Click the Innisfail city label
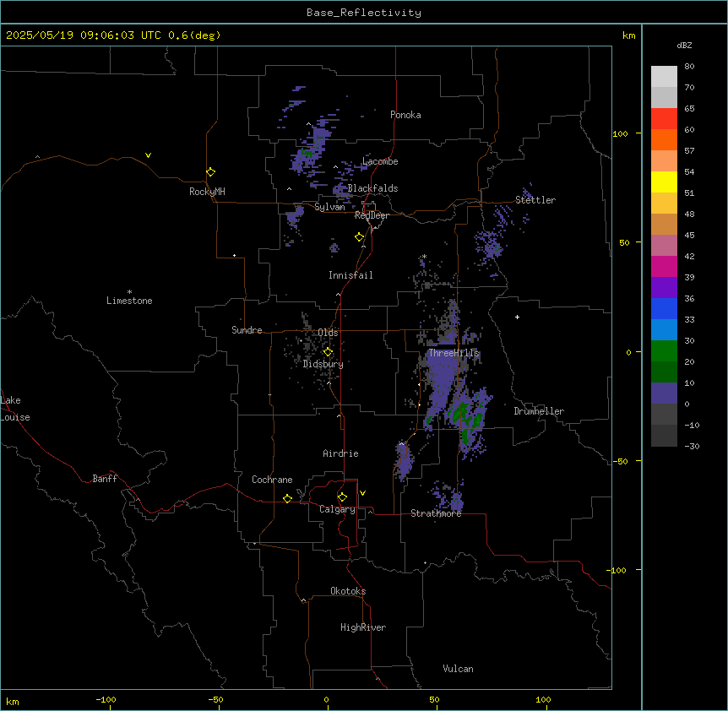 (350, 275)
